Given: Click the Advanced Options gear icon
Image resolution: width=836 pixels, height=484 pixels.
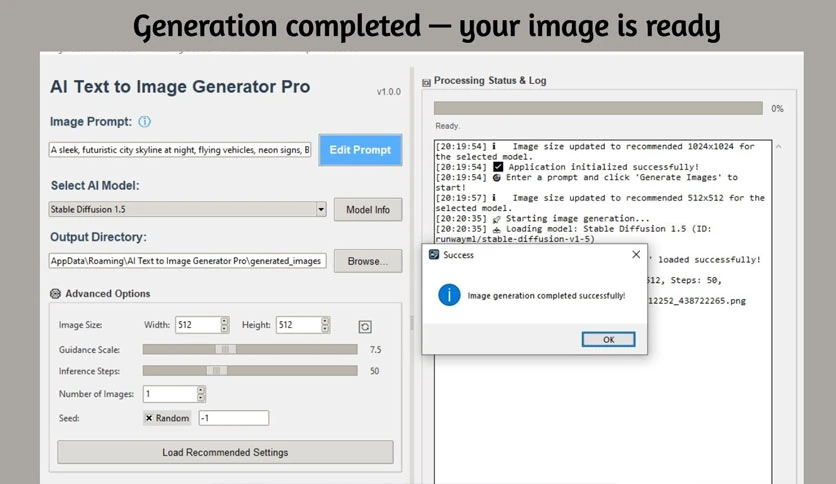Looking at the screenshot, I should pyautogui.click(x=55, y=294).
